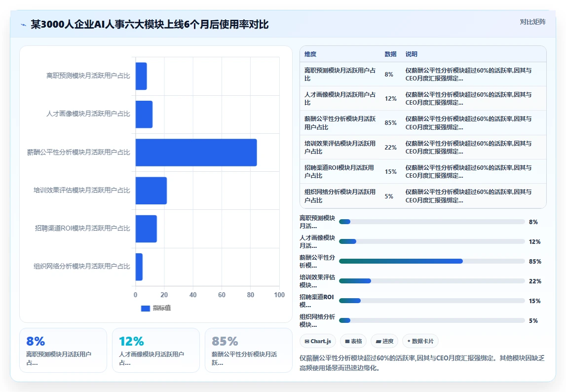Click table cell 离职预测模块月活跃用户占比
566x392 pixels.
(340, 75)
